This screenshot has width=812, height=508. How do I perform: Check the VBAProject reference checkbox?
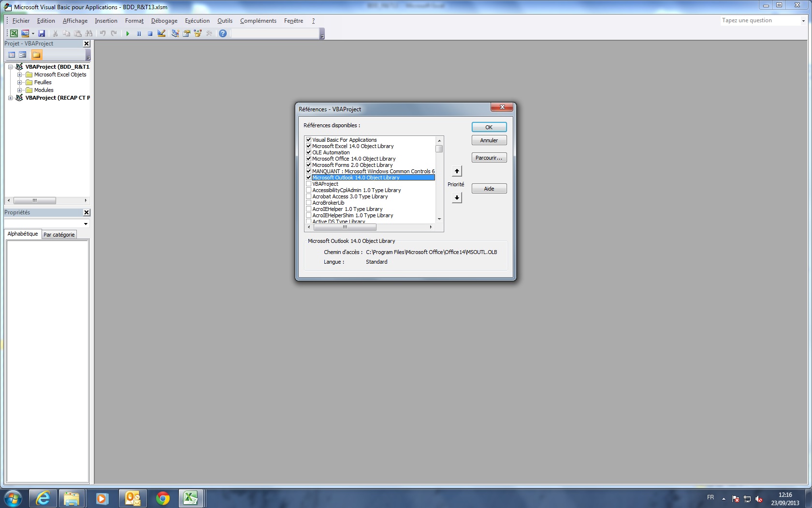[308, 184]
